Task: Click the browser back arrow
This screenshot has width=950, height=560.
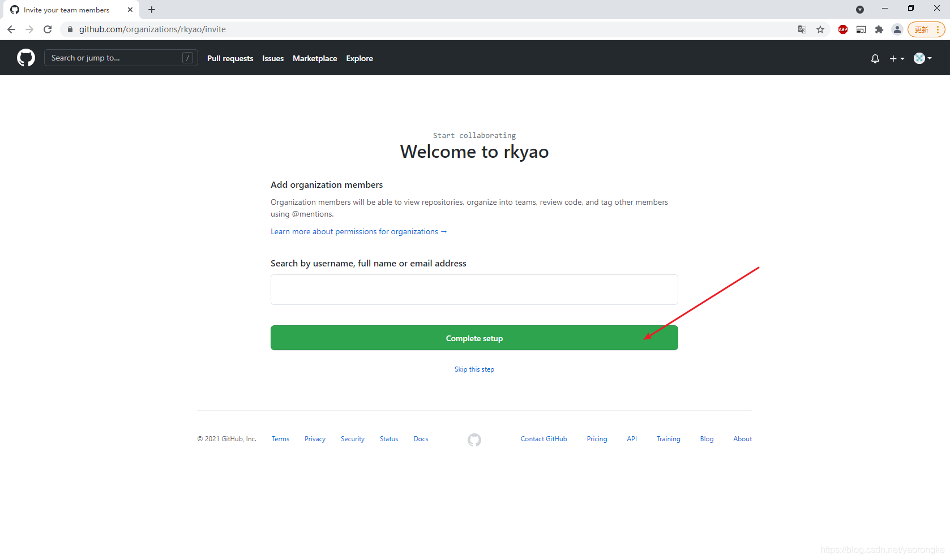Action: (x=11, y=29)
